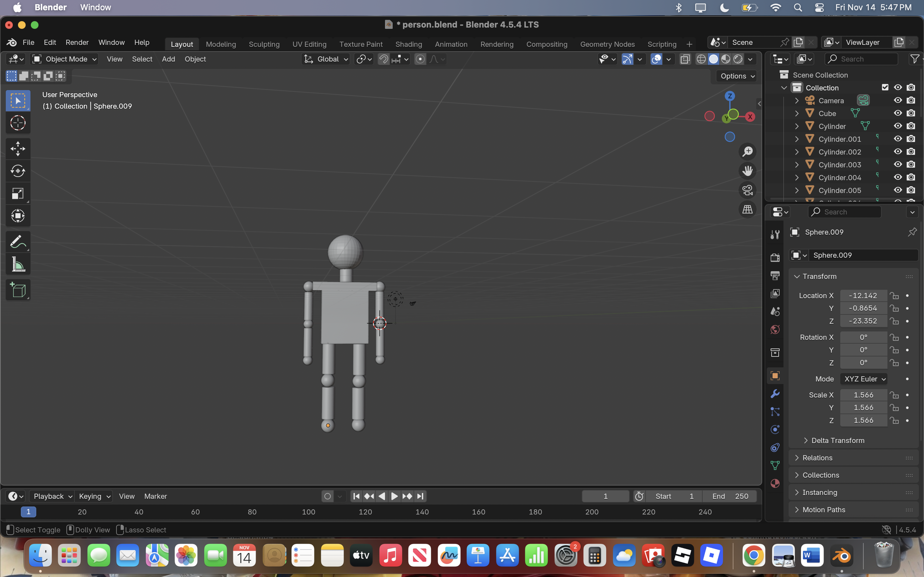Uncheck the Collection exclude checkbox
This screenshot has height=577, width=924.
pos(885,88)
